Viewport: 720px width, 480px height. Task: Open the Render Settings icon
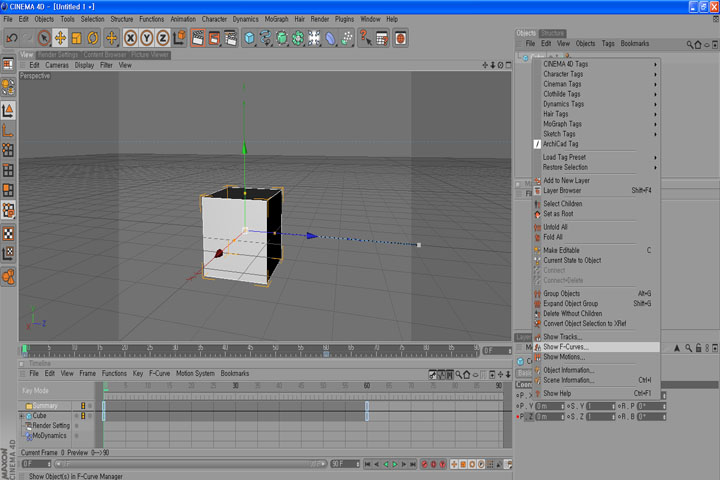click(231, 38)
